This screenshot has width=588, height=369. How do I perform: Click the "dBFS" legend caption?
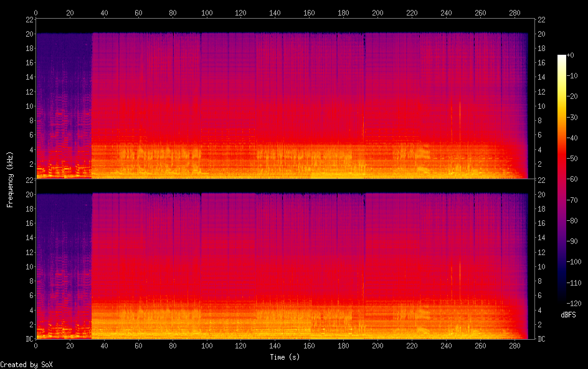(568, 315)
